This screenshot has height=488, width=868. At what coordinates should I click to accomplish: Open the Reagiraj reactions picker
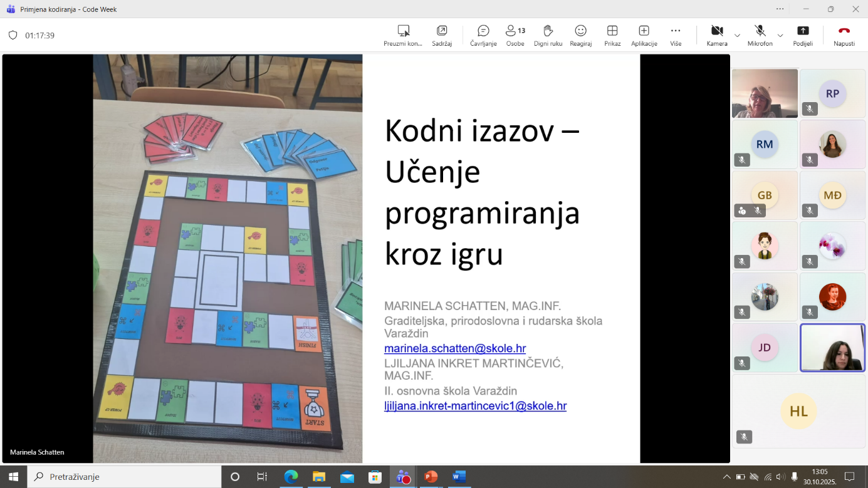pyautogui.click(x=580, y=35)
